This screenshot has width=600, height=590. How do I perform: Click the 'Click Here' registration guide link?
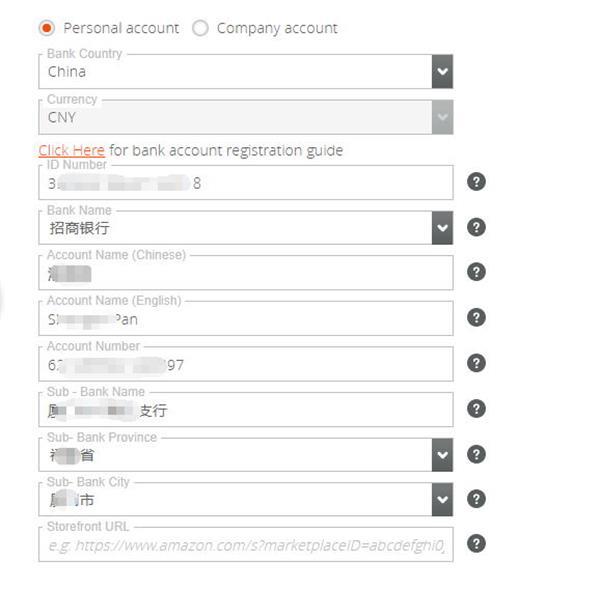[72, 150]
